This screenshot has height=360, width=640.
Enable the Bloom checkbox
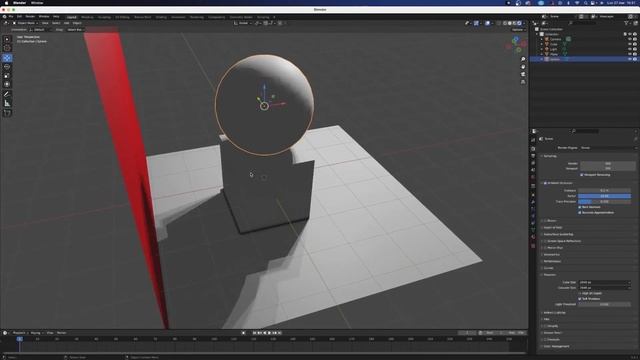[x=545, y=220]
